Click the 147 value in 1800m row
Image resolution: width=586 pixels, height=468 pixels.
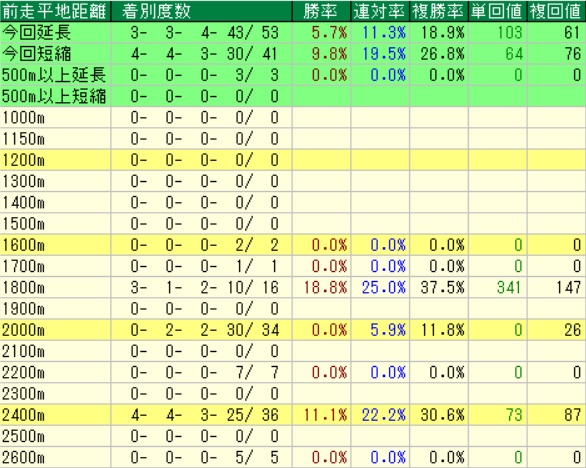pos(568,287)
